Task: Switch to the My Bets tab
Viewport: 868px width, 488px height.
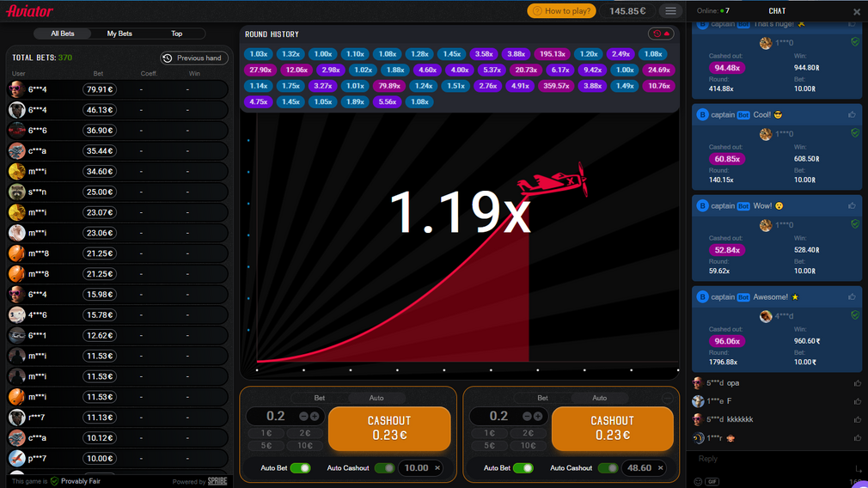Action: click(x=119, y=34)
